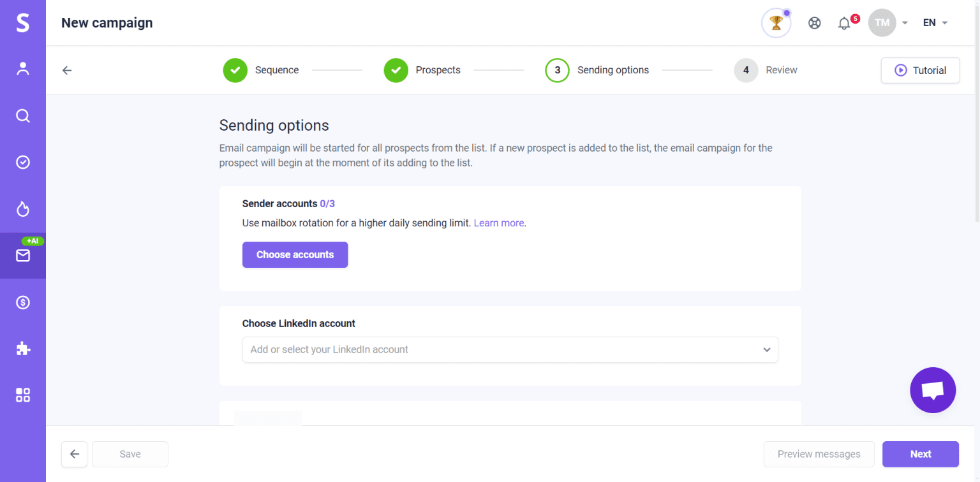Select the Email Warm-up flame icon
This screenshot has width=980, height=482.
[23, 208]
